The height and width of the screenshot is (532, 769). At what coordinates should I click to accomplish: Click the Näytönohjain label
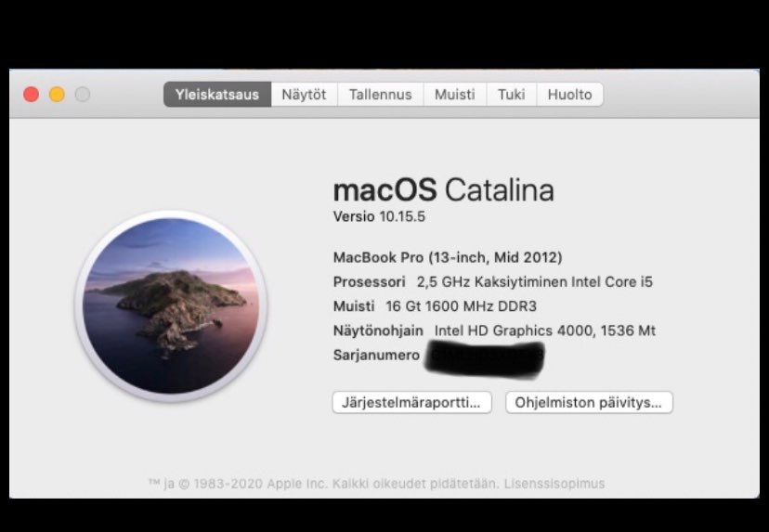(378, 331)
